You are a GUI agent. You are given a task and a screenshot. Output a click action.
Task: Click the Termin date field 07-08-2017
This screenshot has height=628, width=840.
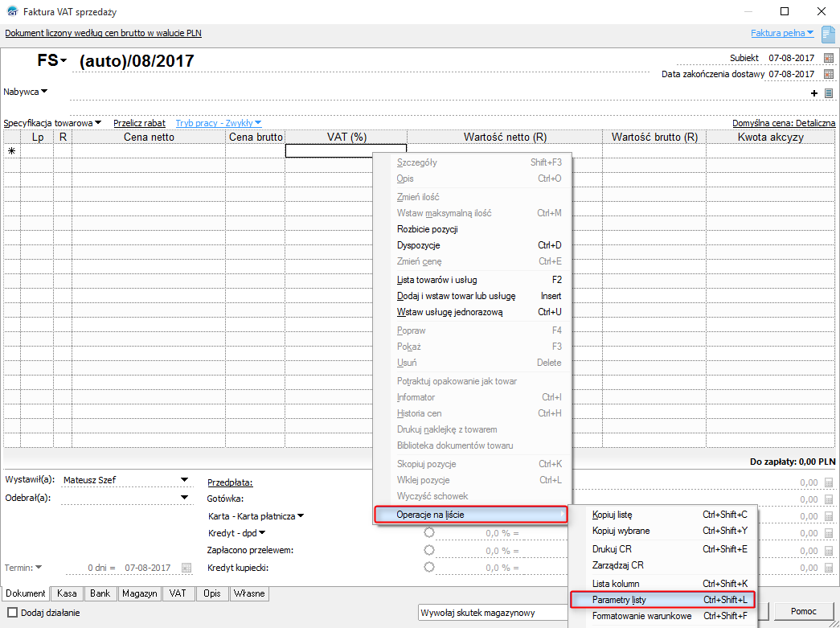(147, 568)
